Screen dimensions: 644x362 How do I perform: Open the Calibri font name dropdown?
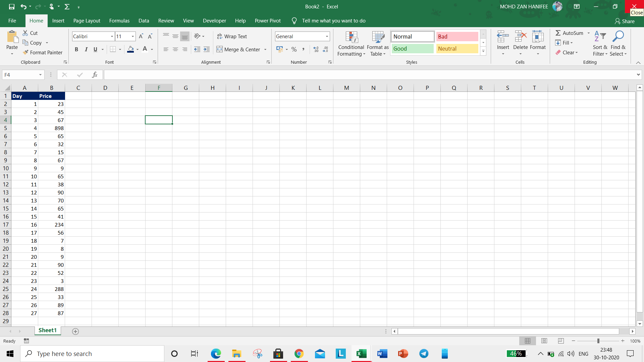pyautogui.click(x=112, y=36)
